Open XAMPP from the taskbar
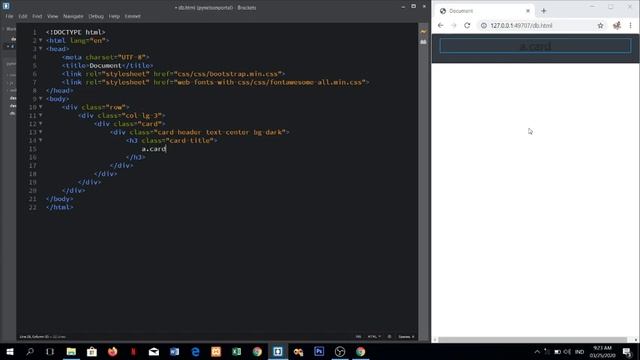 coord(216,351)
